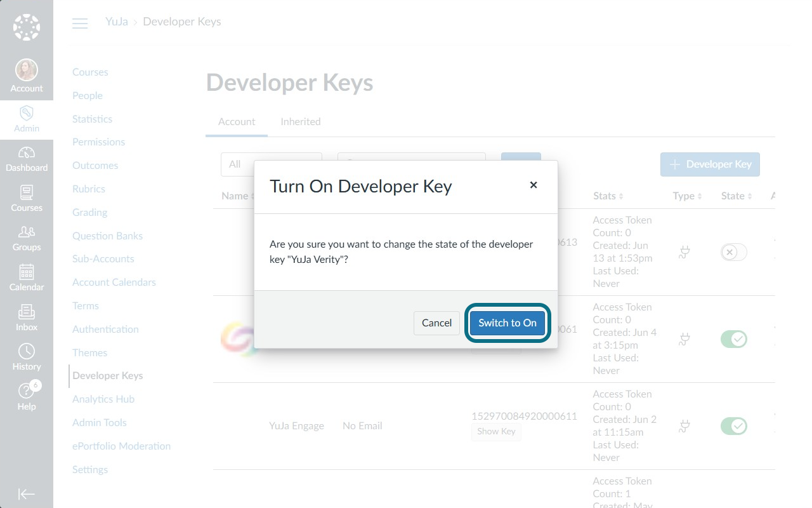Open Courses in admin side menu

coord(90,72)
